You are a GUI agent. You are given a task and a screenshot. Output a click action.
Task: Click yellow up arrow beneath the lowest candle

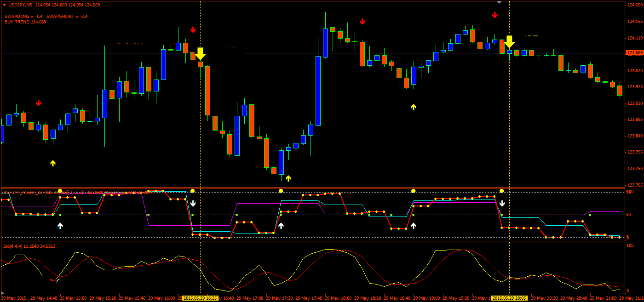tap(288, 178)
